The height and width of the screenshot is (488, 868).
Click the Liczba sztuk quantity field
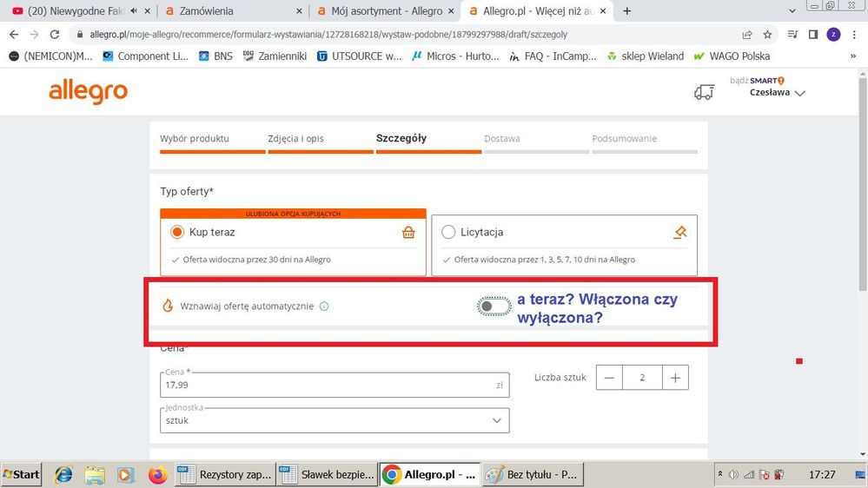(x=642, y=378)
